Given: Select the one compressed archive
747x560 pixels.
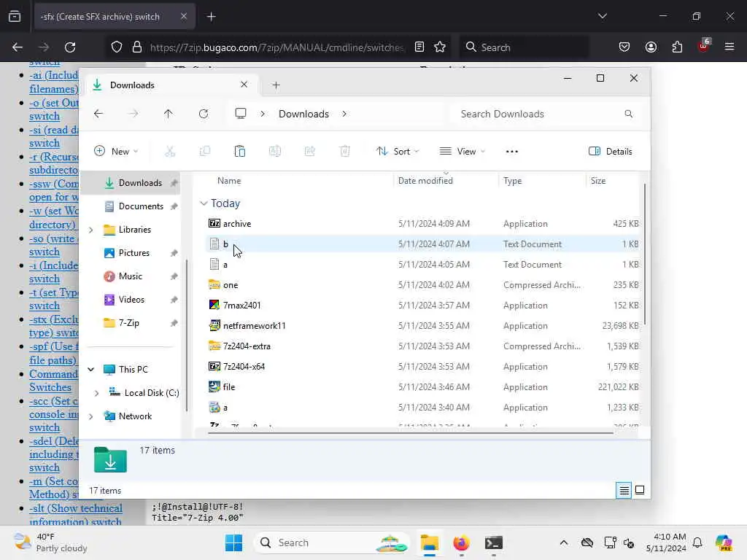Looking at the screenshot, I should pyautogui.click(x=423, y=285).
